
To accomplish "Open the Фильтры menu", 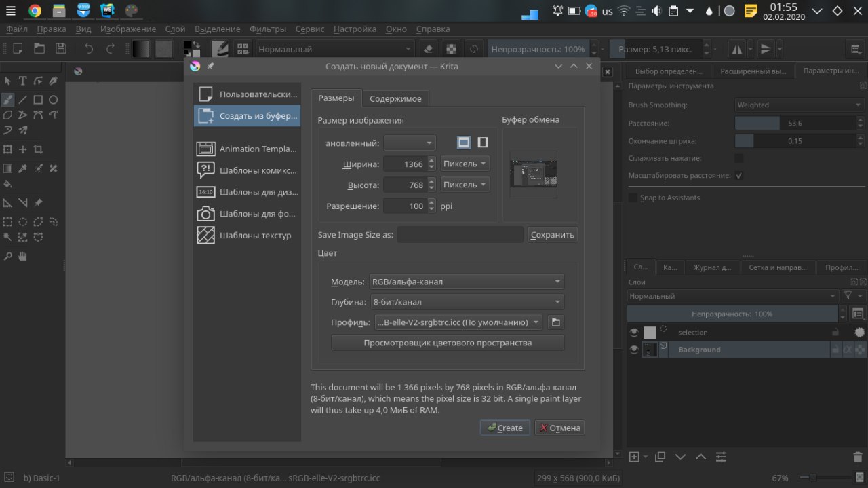I will tap(267, 29).
